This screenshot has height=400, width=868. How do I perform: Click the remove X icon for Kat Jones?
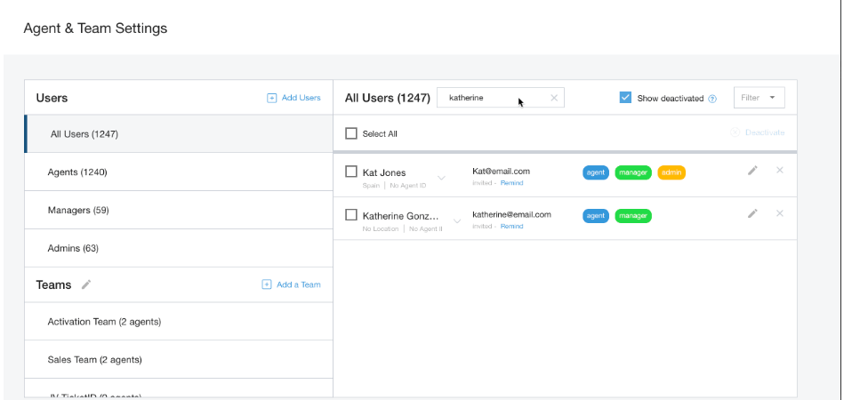780,171
